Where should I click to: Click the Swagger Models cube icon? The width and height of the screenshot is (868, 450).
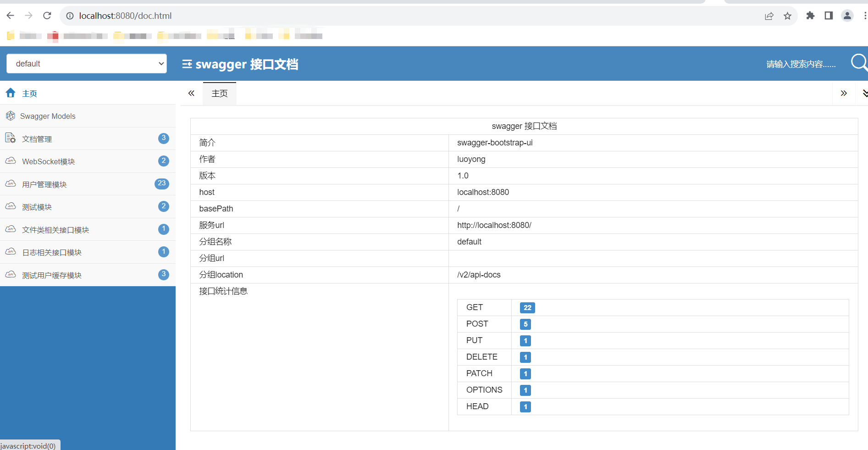pos(11,116)
